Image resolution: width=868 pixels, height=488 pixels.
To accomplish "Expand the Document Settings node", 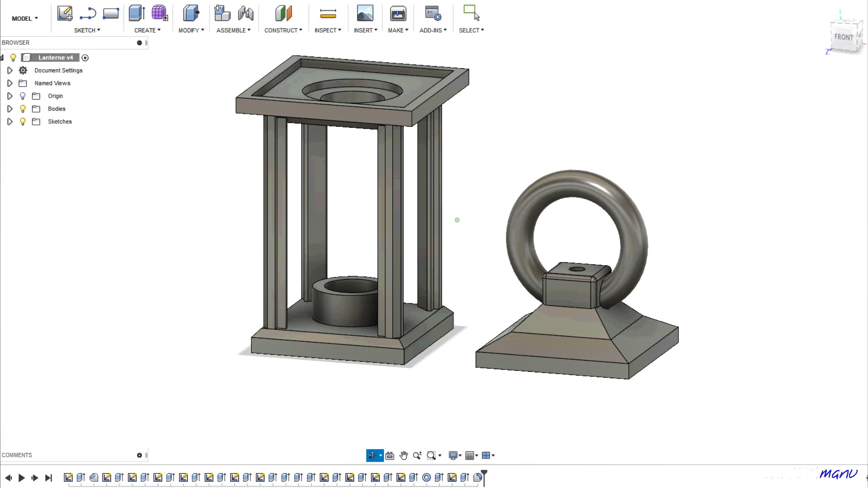I will pos(9,70).
